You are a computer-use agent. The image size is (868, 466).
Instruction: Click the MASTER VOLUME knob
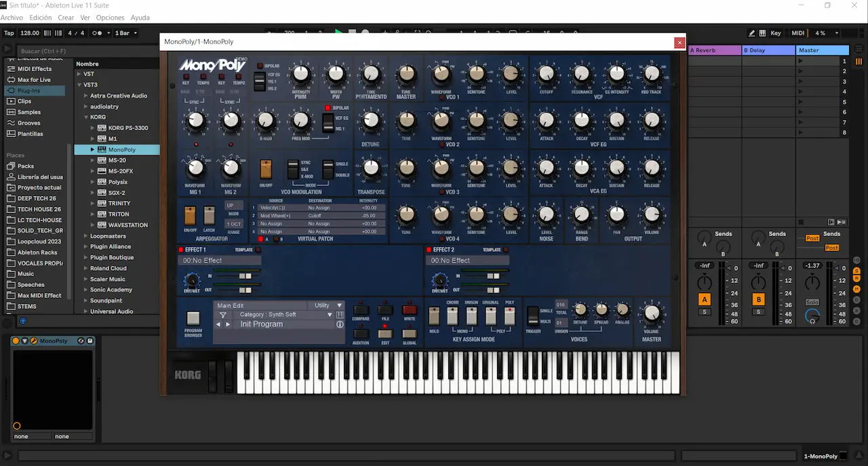[651, 313]
